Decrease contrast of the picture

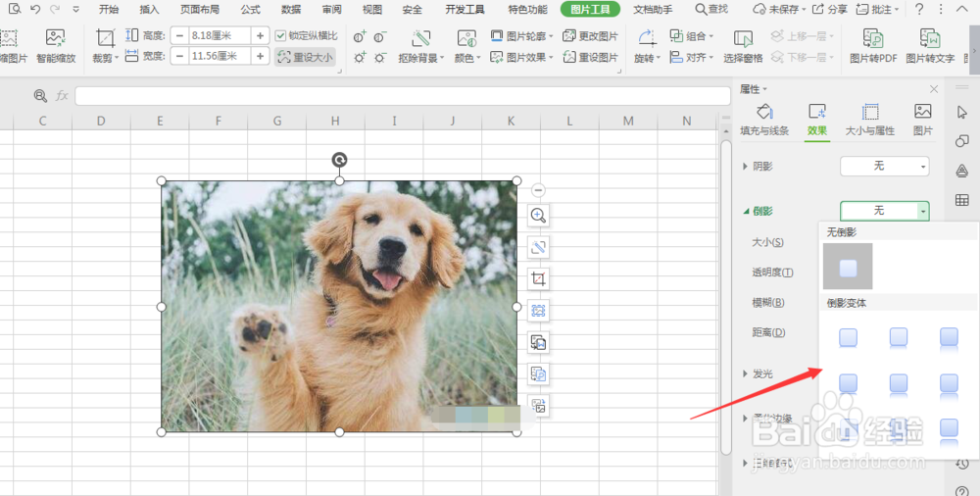click(380, 37)
